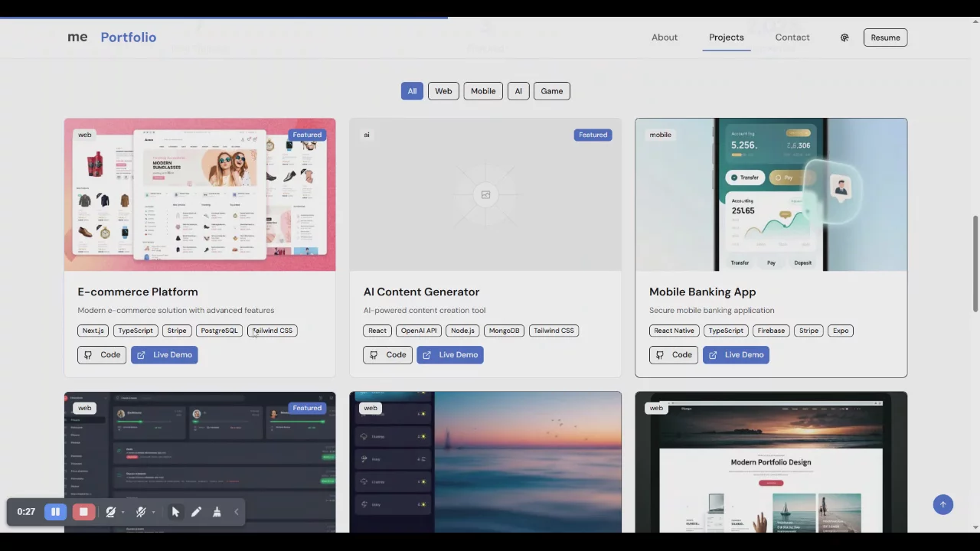Select the pen annotation tool
This screenshot has height=551, width=980.
click(196, 512)
